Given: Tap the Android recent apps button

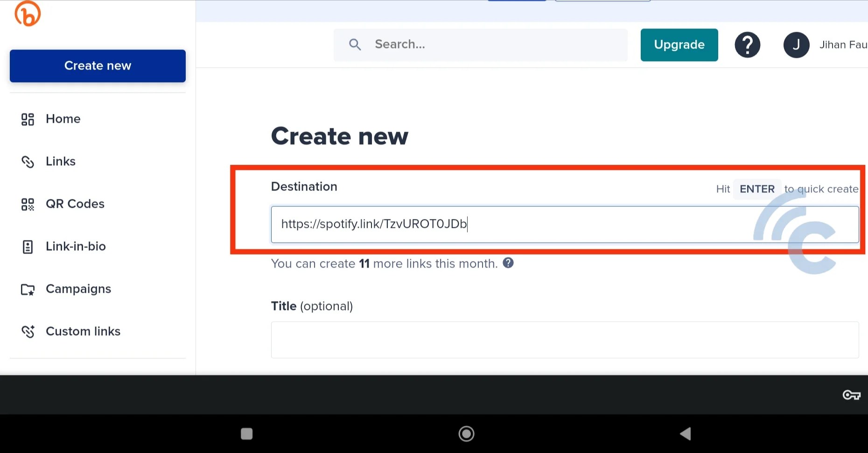Looking at the screenshot, I should click(x=246, y=434).
